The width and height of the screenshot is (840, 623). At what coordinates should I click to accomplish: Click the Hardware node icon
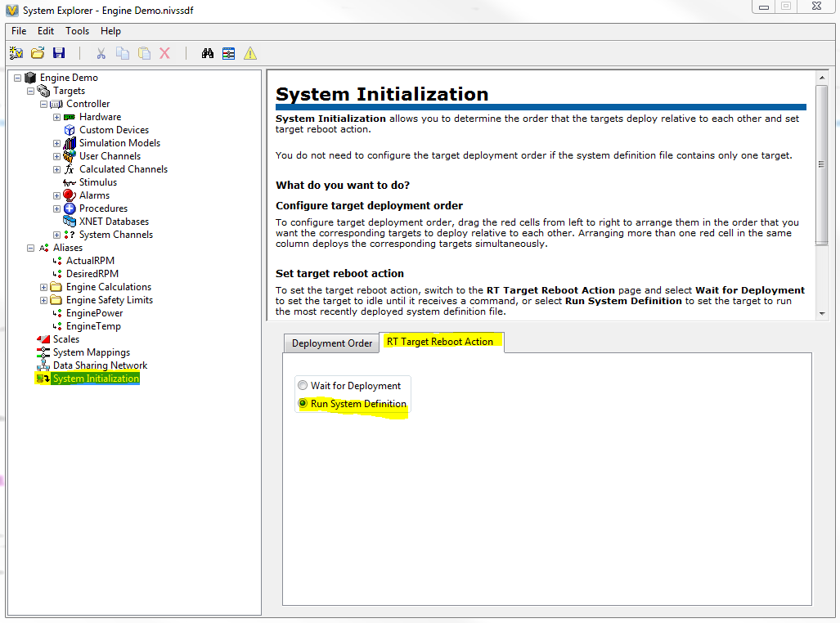(x=69, y=117)
